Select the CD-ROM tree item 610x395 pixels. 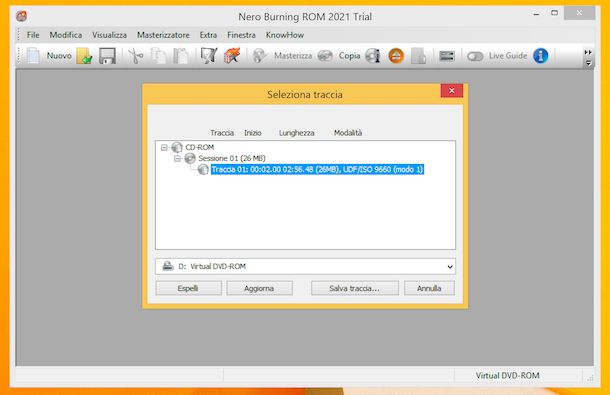click(200, 147)
